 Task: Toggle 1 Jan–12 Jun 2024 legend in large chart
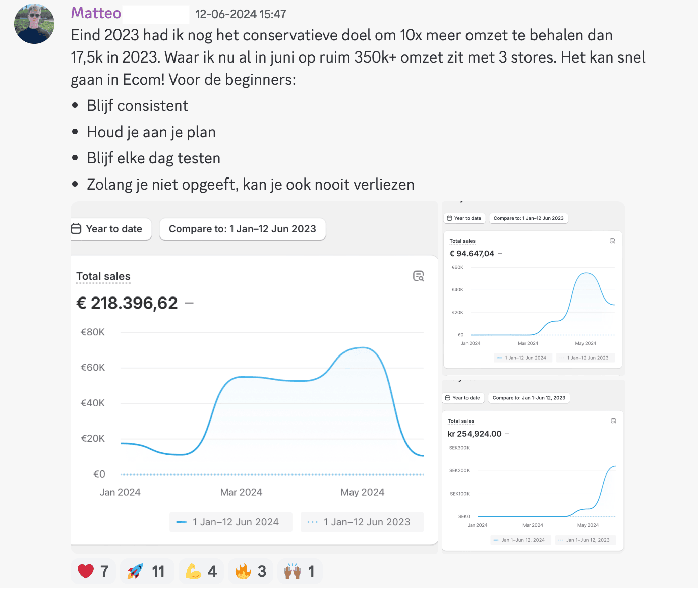230,522
